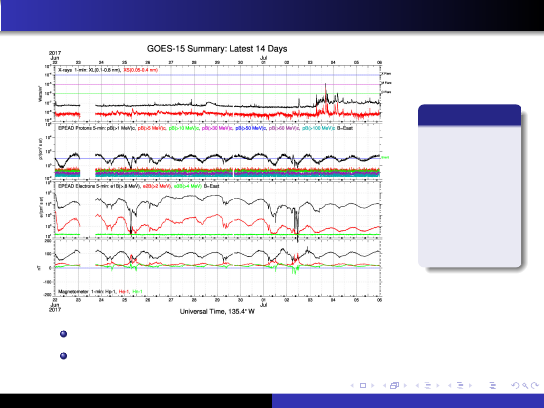
Task: Click the section navigation icon
Action: [x=460, y=385]
